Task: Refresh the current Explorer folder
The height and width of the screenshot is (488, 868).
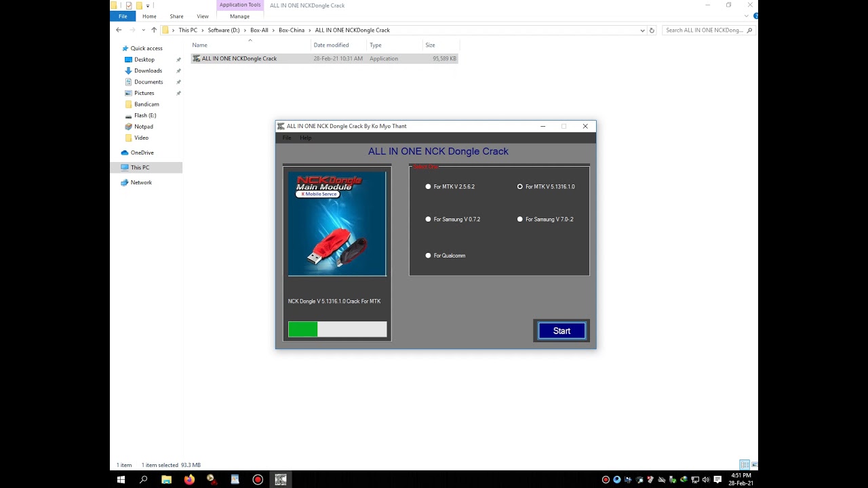Action: pos(652,30)
